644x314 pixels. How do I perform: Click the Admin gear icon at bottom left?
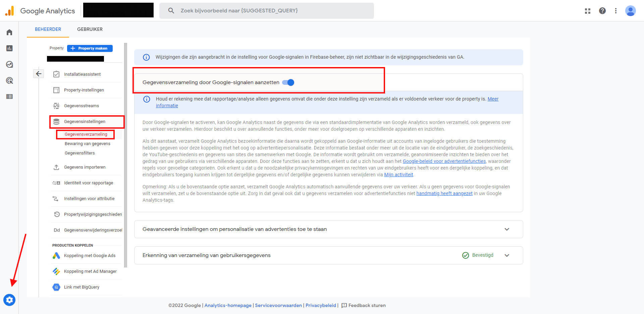tap(9, 300)
